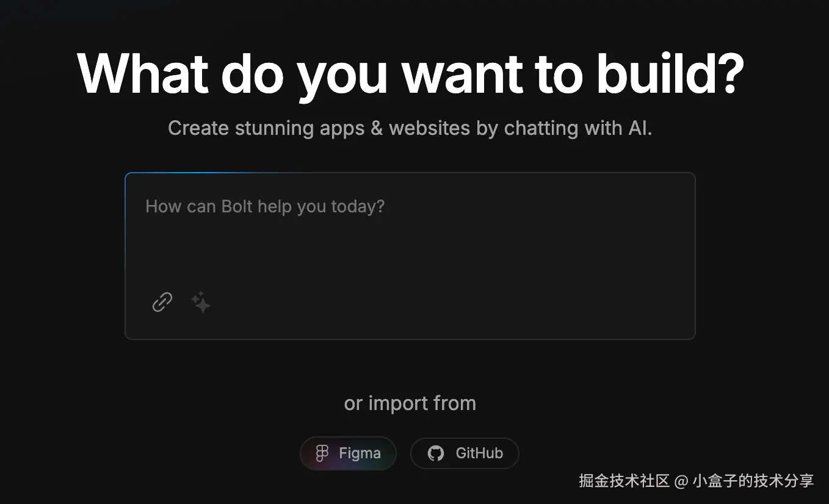Viewport: 829px width, 504px height.
Task: Click the attach link icon in prompt box
Action: tap(162, 302)
